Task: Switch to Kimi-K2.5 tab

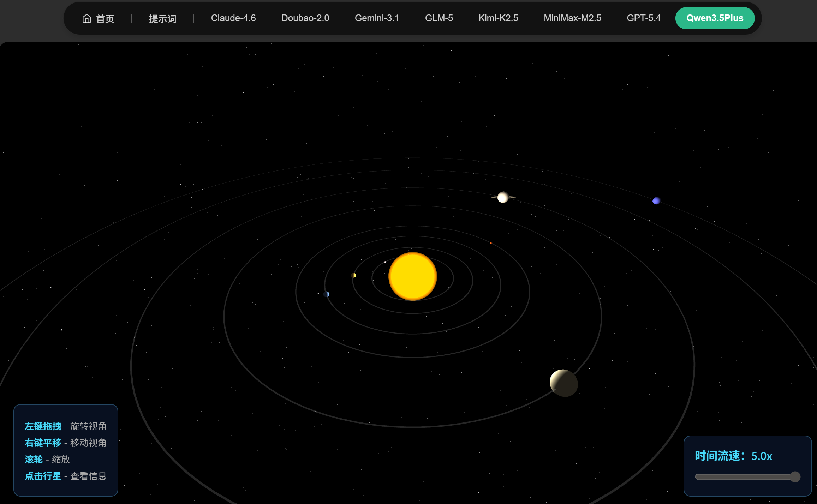Action: click(x=498, y=18)
